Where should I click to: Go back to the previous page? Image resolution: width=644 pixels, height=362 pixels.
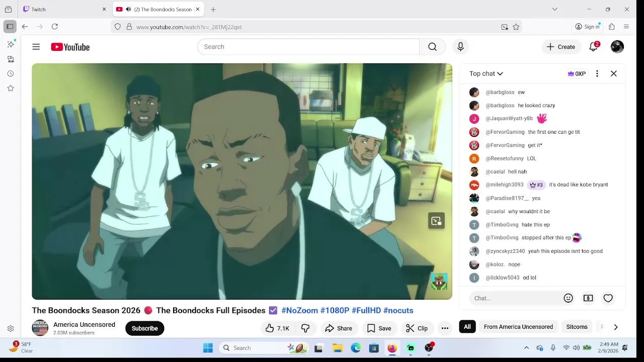tap(25, 27)
